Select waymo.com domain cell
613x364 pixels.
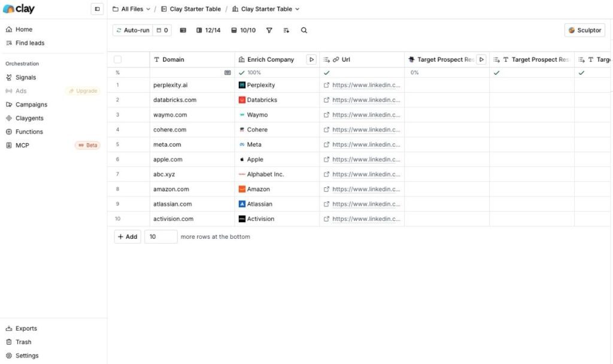pos(192,114)
